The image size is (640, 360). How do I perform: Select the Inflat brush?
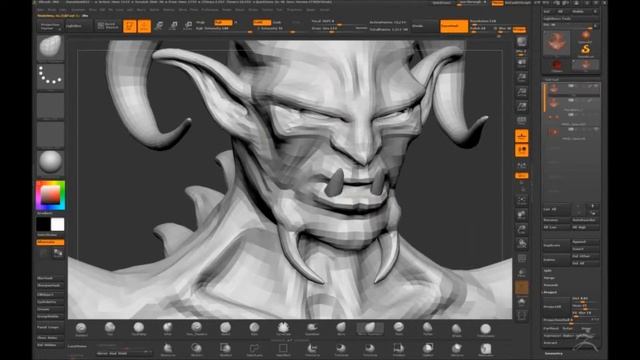pyautogui.click(x=167, y=329)
